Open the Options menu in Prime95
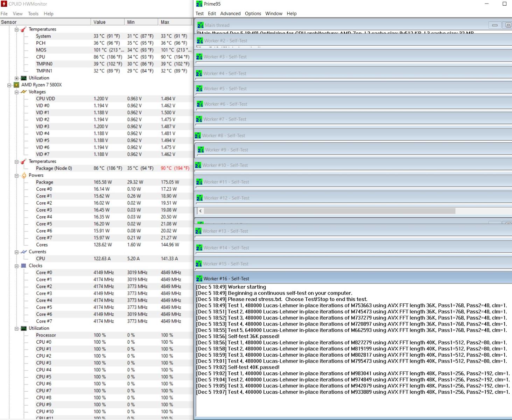The height and width of the screenshot is (420, 512). [253, 14]
